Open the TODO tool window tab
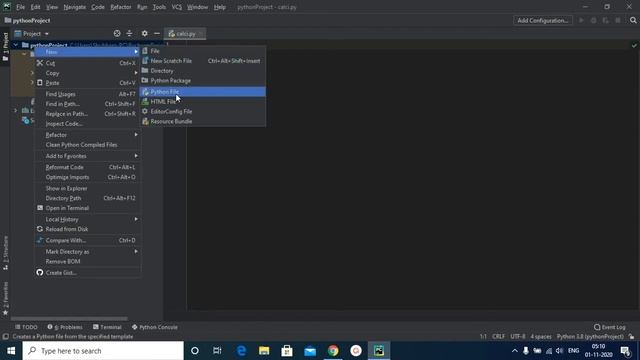This screenshot has height=360, width=640. (x=26, y=327)
